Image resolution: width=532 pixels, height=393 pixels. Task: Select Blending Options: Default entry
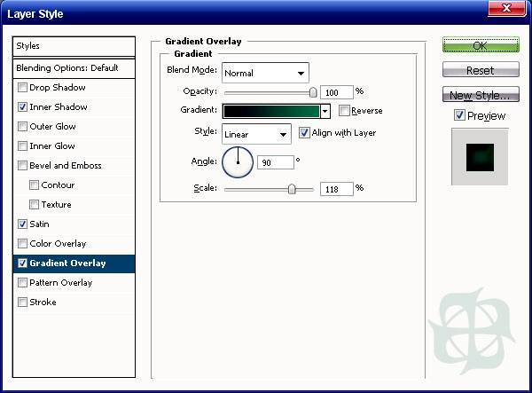tap(74, 68)
